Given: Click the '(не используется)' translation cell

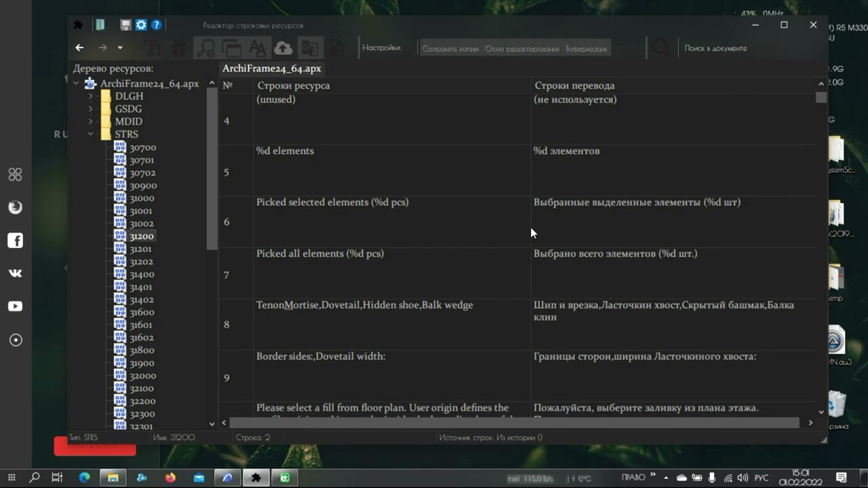Looking at the screenshot, I should [x=673, y=119].
